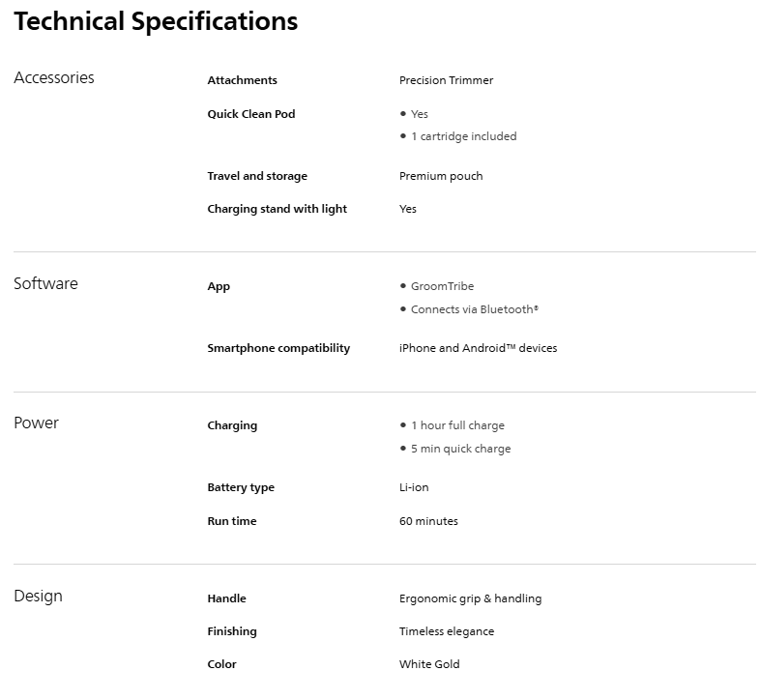Click the Li-ion battery type value
Viewport: 760px width, 700px height.
tap(414, 487)
